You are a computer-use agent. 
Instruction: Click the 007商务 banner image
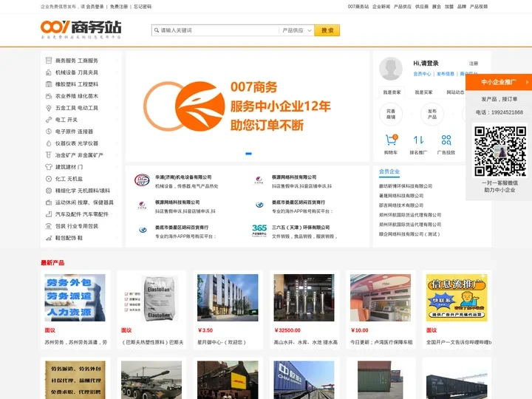248,106
